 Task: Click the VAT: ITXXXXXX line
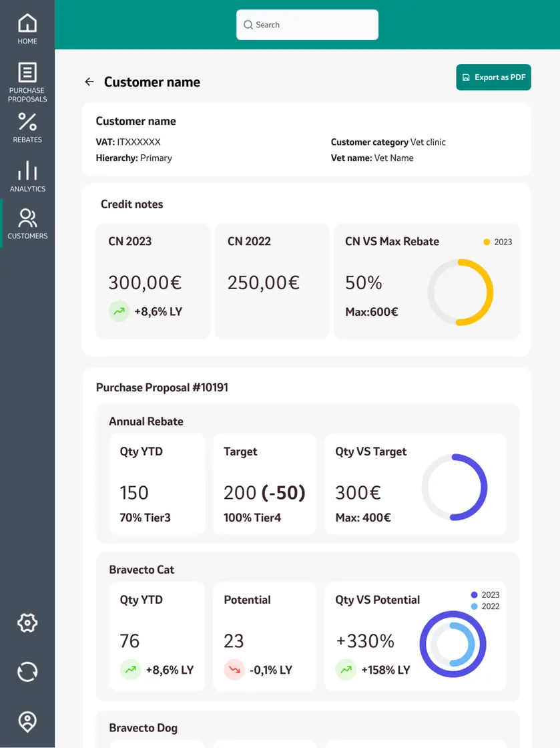[128, 142]
